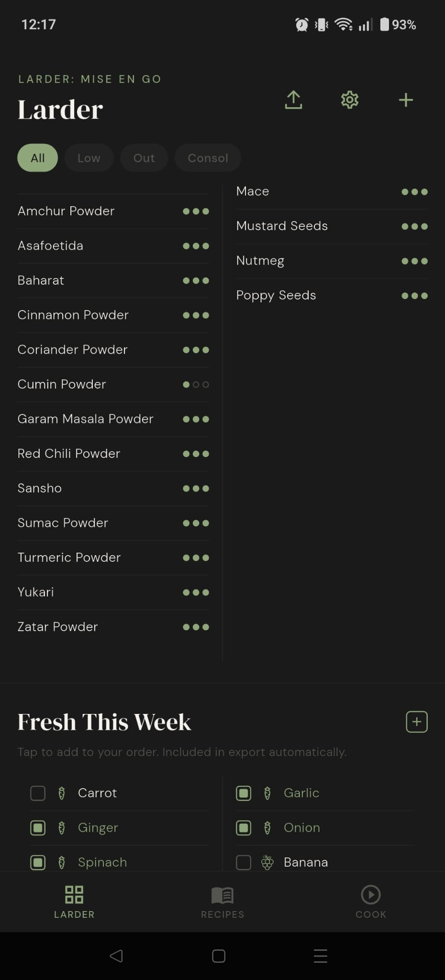
Task: Tap the Android back navigation icon
Action: (x=116, y=956)
